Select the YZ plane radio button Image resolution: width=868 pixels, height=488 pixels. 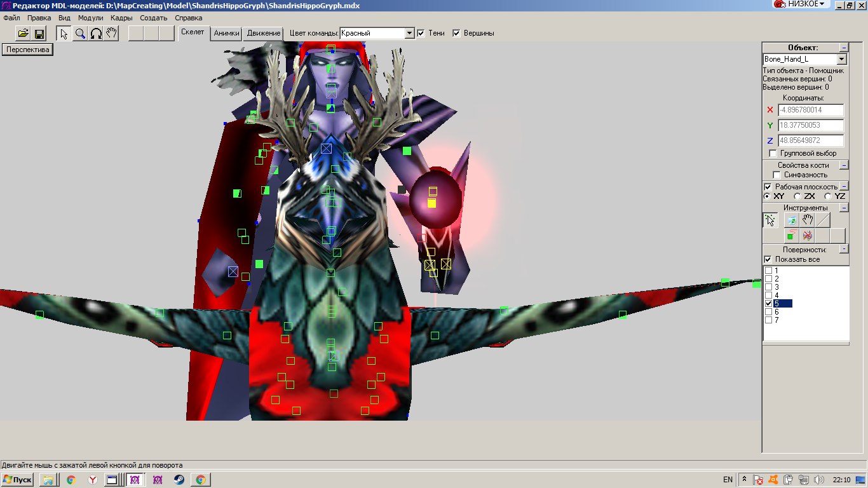coord(828,196)
